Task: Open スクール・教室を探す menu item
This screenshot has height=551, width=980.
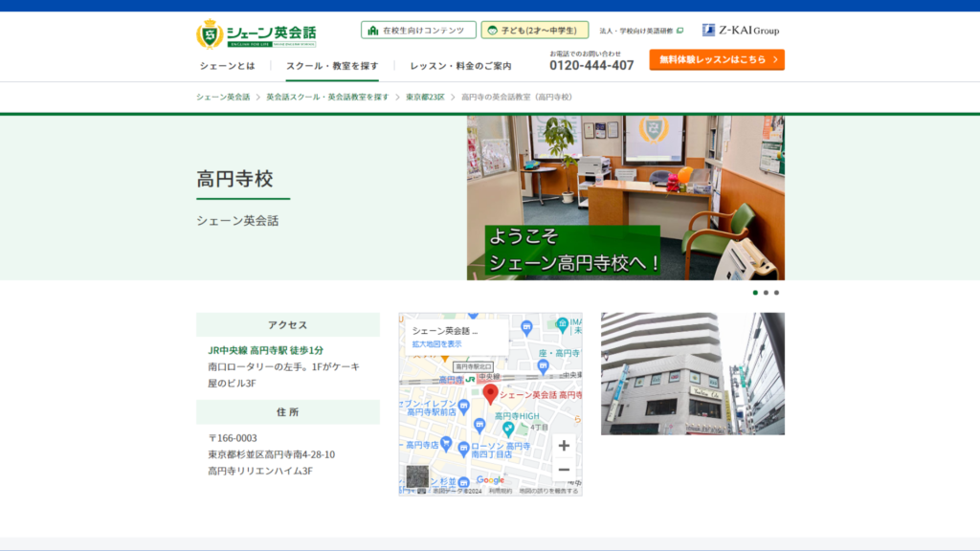Action: pos(332,66)
